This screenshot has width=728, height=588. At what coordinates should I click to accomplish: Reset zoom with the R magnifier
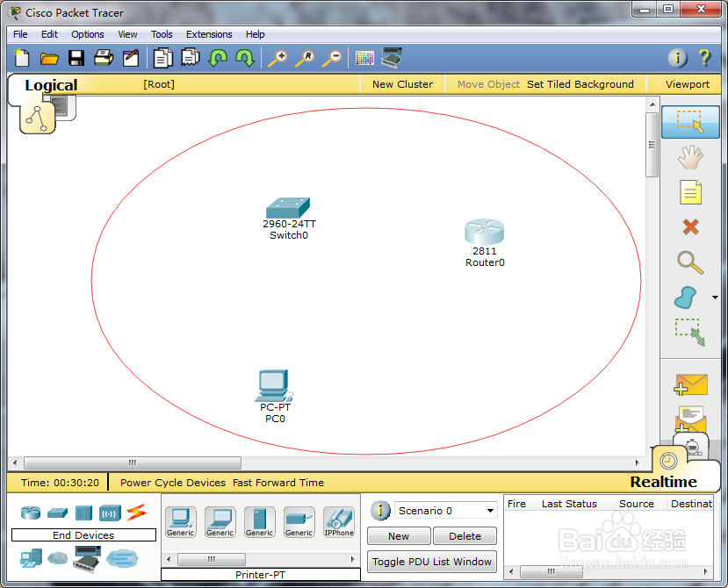[x=305, y=58]
